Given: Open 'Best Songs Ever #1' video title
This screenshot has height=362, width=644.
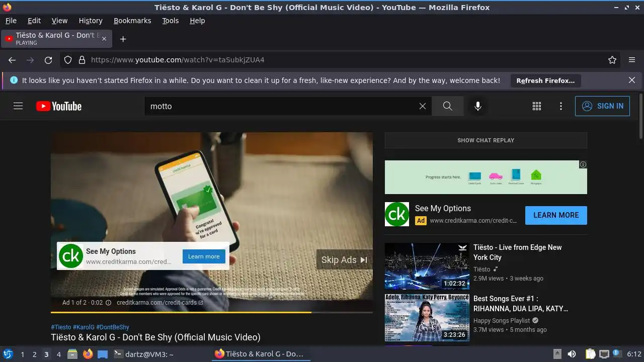Looking at the screenshot, I should tap(521, 304).
